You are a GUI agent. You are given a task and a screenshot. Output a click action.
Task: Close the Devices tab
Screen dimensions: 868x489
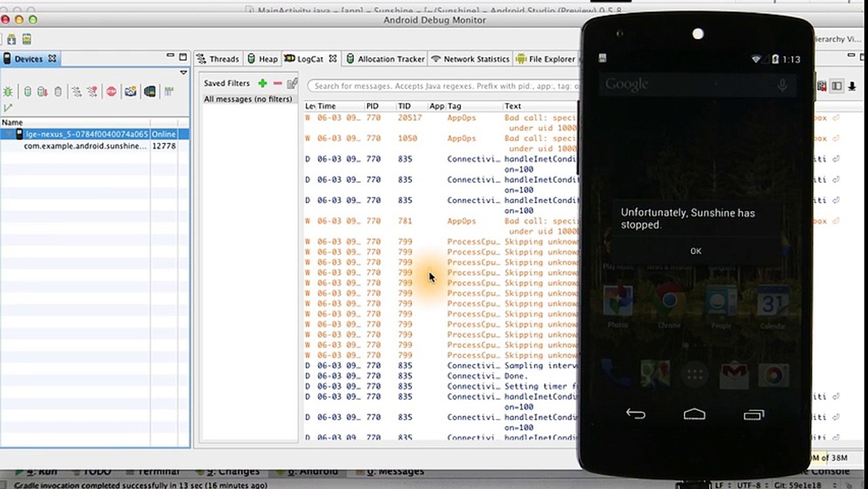(52, 58)
